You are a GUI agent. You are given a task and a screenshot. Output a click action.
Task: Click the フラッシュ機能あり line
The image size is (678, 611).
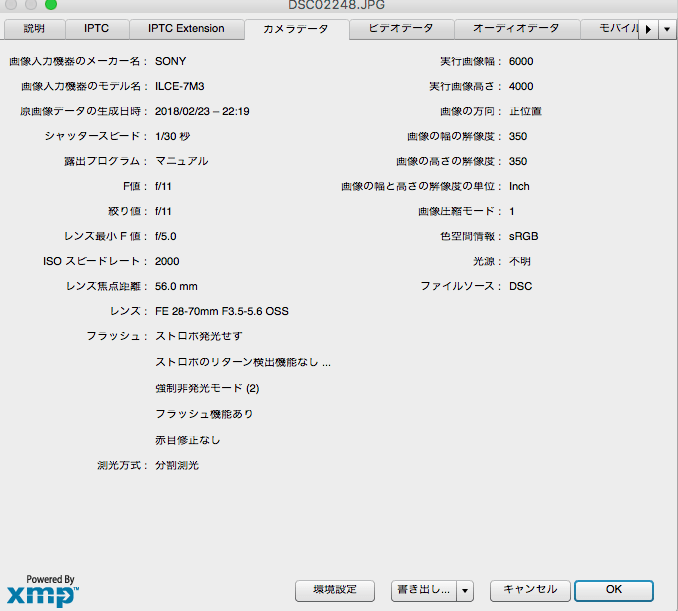coord(204,414)
